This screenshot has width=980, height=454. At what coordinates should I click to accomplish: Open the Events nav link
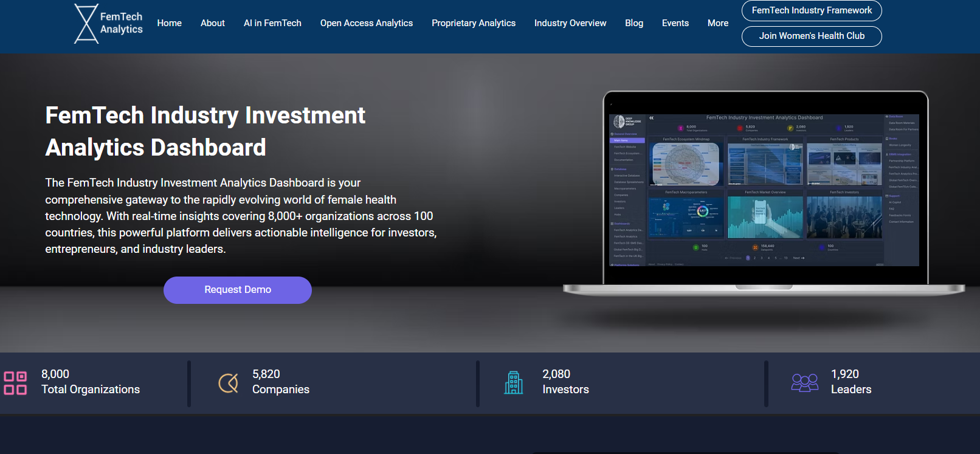point(675,23)
